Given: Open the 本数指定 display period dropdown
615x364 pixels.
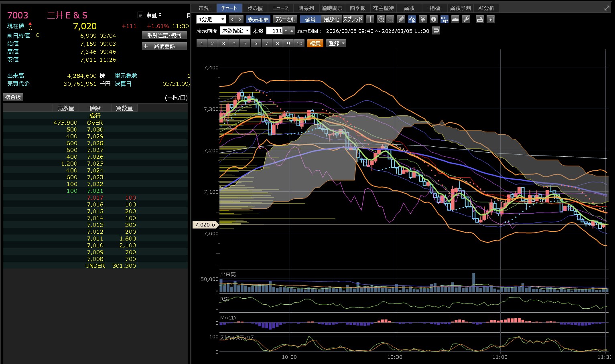Looking at the screenshot, I should coord(235,31).
